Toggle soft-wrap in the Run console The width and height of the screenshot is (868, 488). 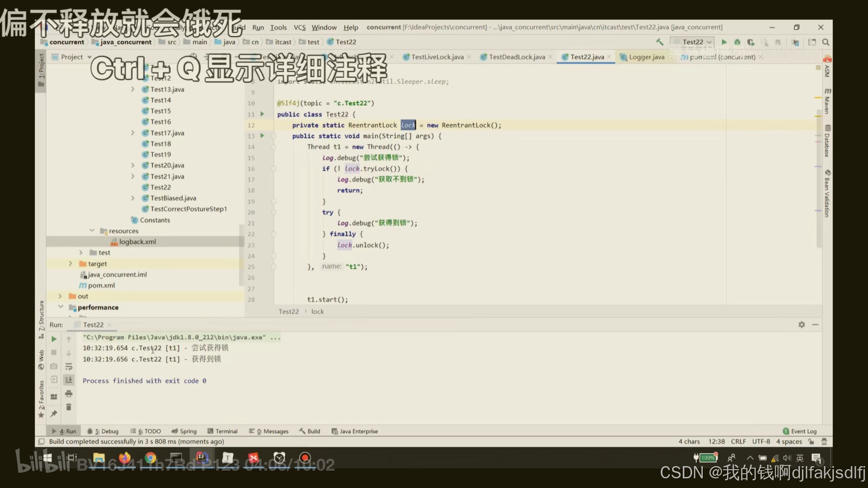click(x=69, y=367)
